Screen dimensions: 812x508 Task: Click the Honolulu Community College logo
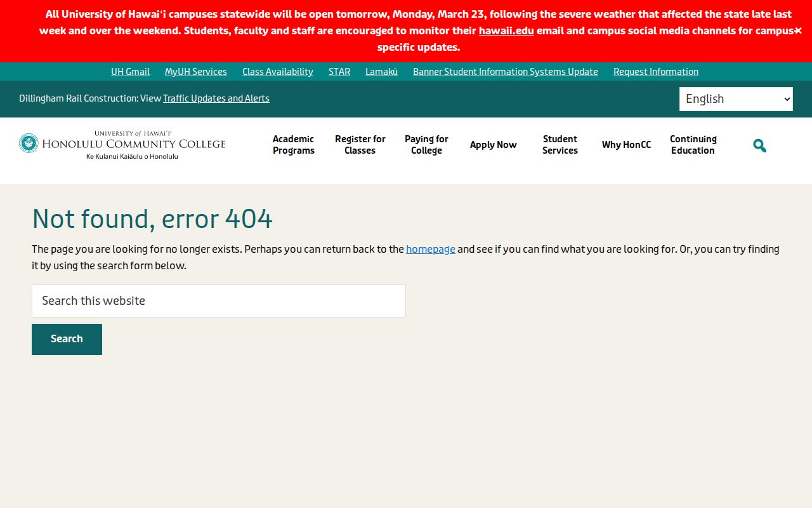(122, 145)
